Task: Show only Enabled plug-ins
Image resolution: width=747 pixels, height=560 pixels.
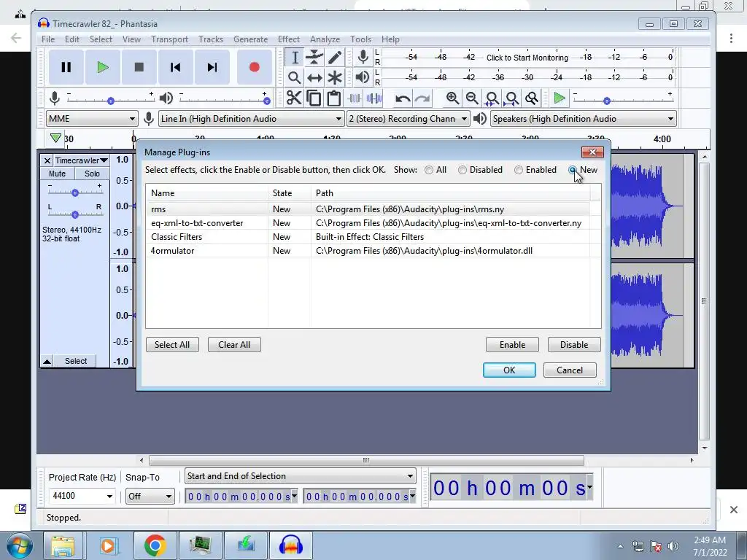Action: [x=519, y=170]
